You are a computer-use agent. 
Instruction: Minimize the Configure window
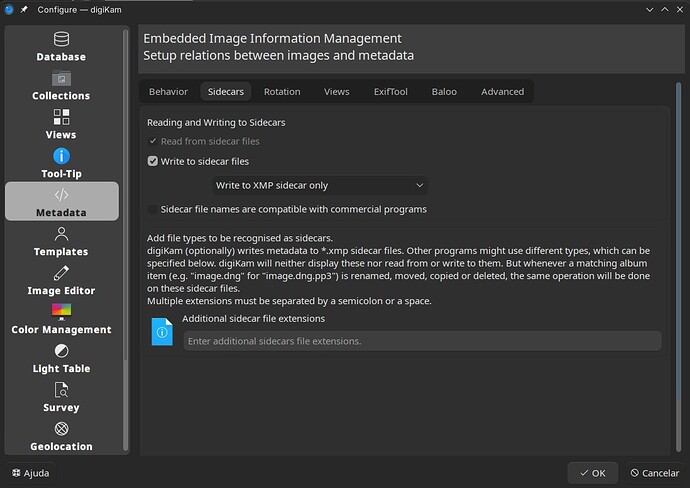(650, 9)
